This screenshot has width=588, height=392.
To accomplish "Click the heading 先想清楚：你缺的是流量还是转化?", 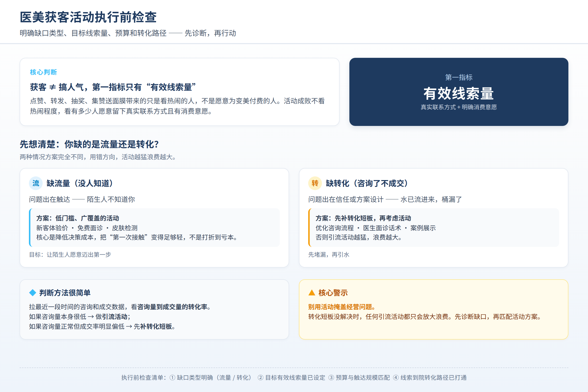I will 89,144.
